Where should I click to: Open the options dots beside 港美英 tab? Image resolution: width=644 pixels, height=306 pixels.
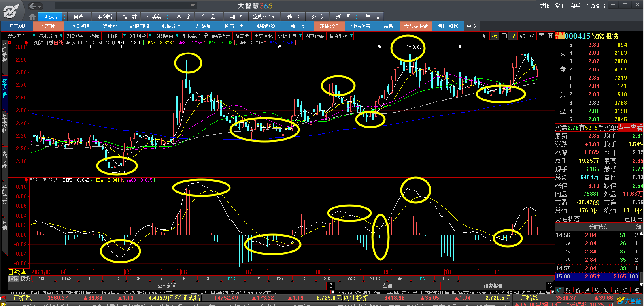[x=168, y=17]
